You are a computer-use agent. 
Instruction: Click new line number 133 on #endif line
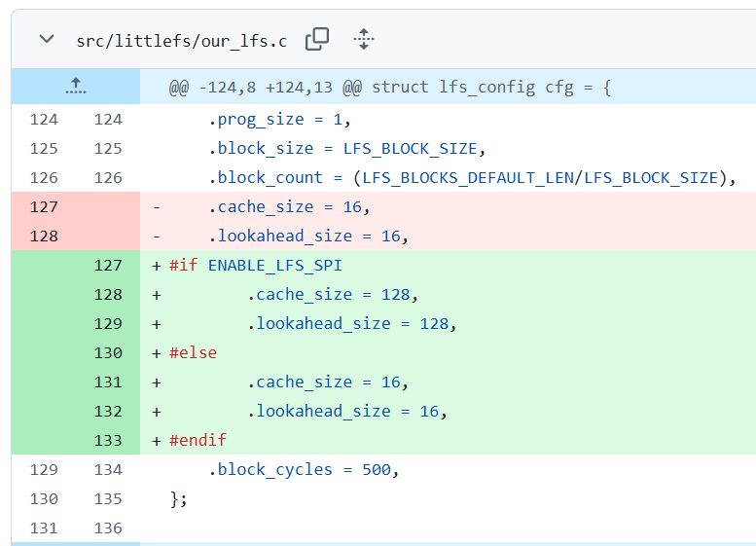(x=108, y=440)
